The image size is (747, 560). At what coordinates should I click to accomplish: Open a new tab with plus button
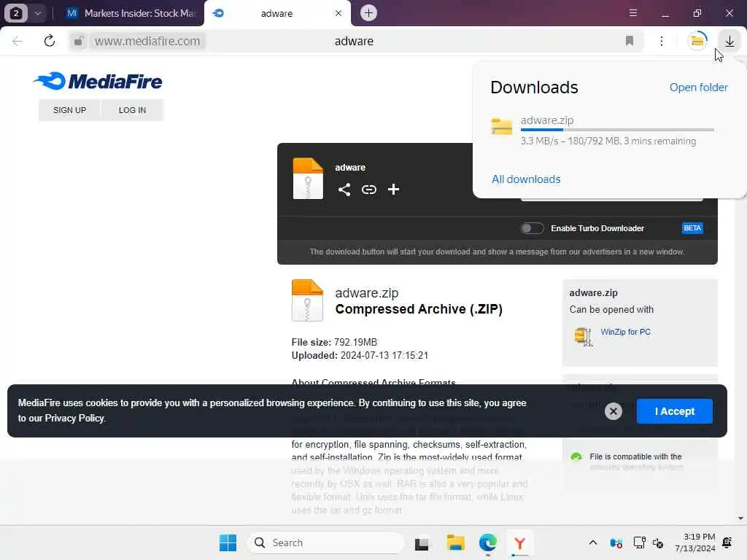tap(368, 13)
